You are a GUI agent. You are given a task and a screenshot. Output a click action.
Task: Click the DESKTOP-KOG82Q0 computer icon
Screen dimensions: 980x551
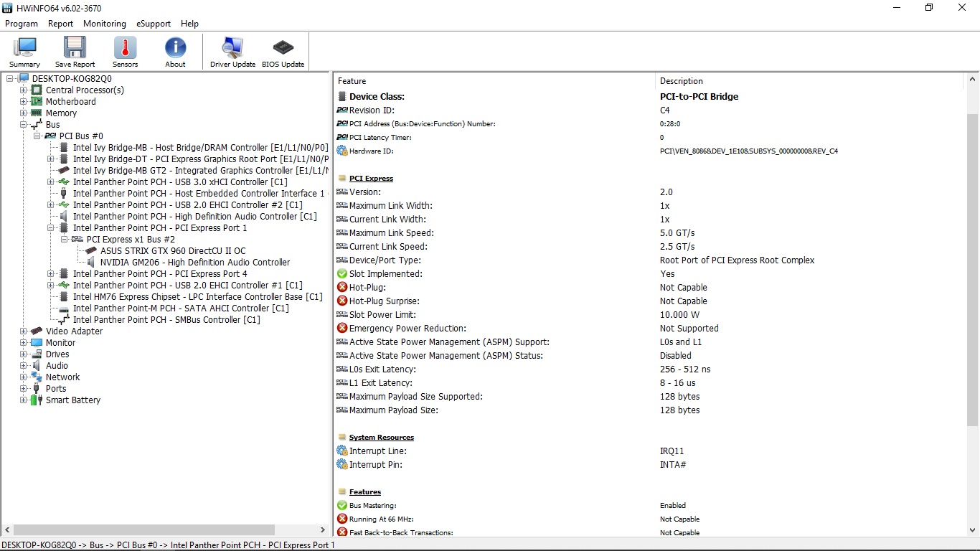(23, 79)
